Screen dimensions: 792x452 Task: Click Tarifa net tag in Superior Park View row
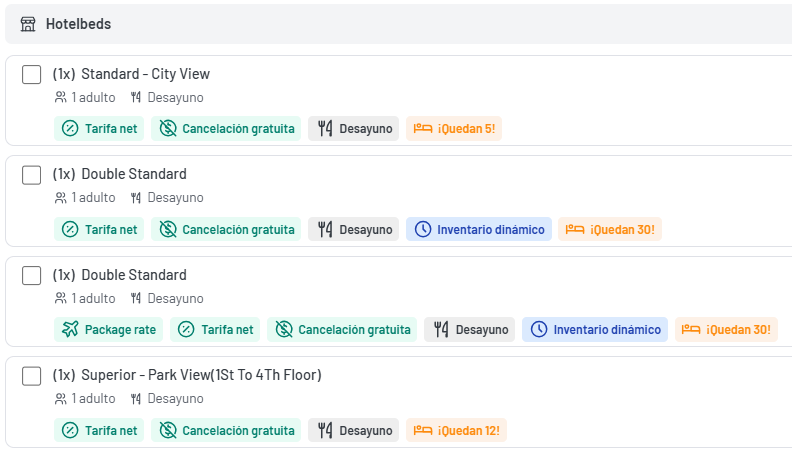[x=99, y=430]
